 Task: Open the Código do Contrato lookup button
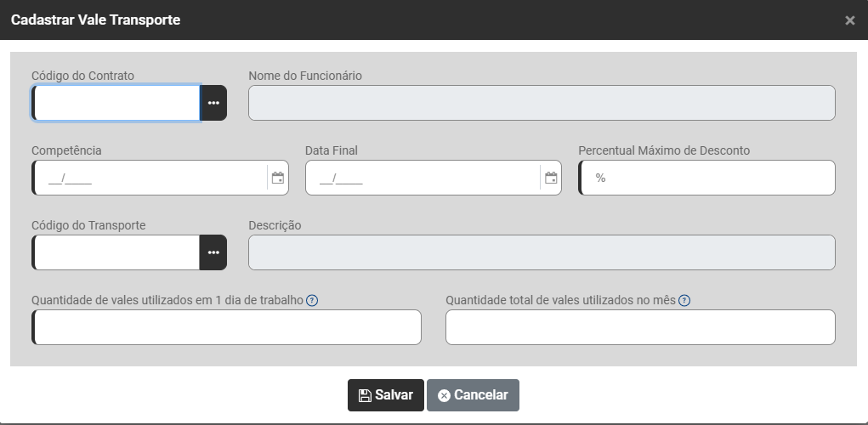pyautogui.click(x=213, y=103)
